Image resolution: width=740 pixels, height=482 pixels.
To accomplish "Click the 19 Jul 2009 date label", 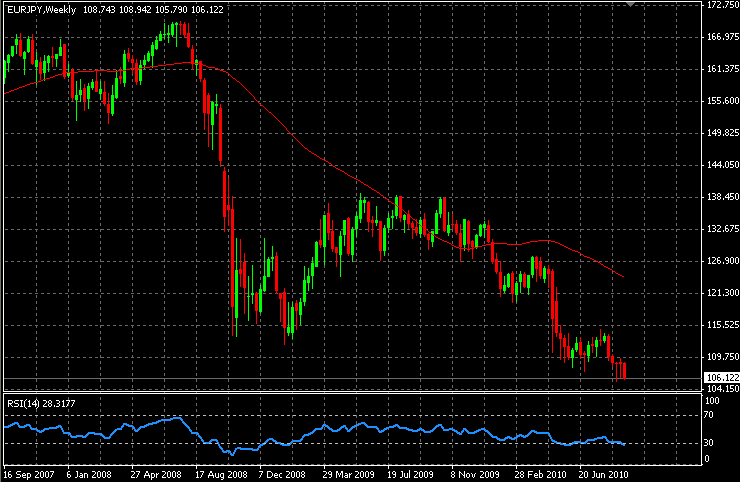I will [x=410, y=474].
